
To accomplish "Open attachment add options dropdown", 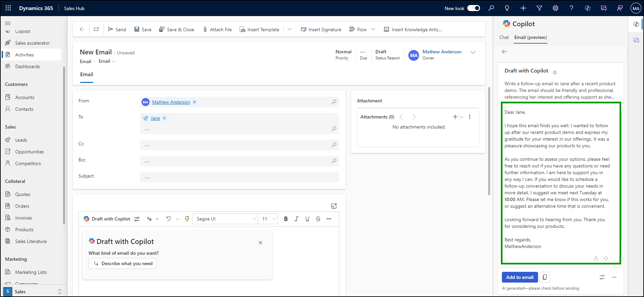I will pyautogui.click(x=462, y=117).
